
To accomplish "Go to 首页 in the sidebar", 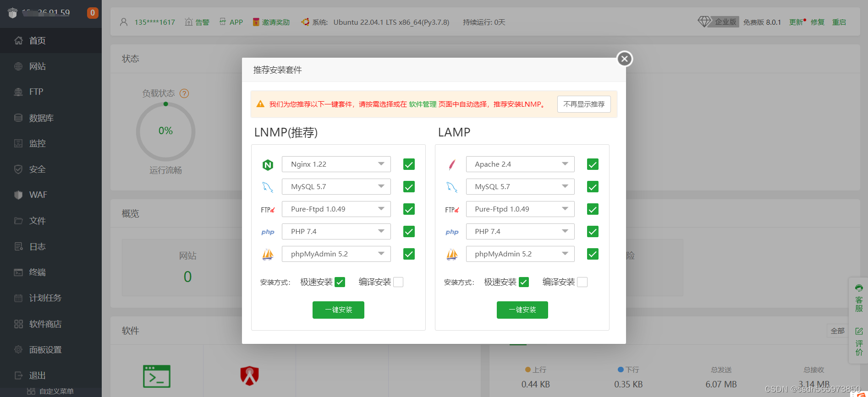I will (x=51, y=40).
